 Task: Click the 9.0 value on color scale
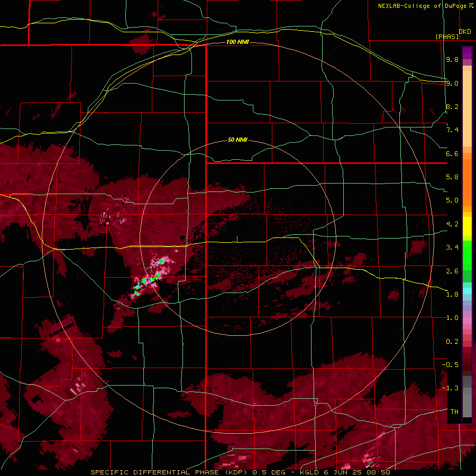tap(452, 83)
